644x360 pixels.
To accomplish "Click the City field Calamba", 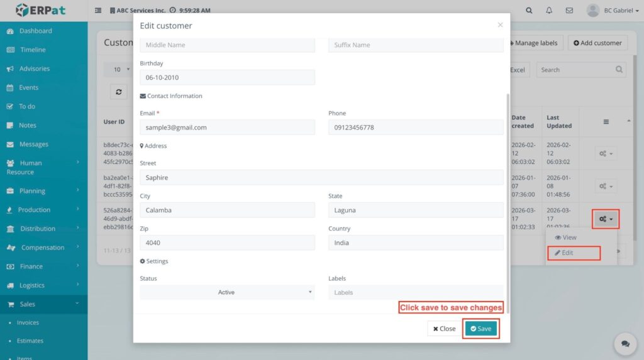I will [x=227, y=210].
